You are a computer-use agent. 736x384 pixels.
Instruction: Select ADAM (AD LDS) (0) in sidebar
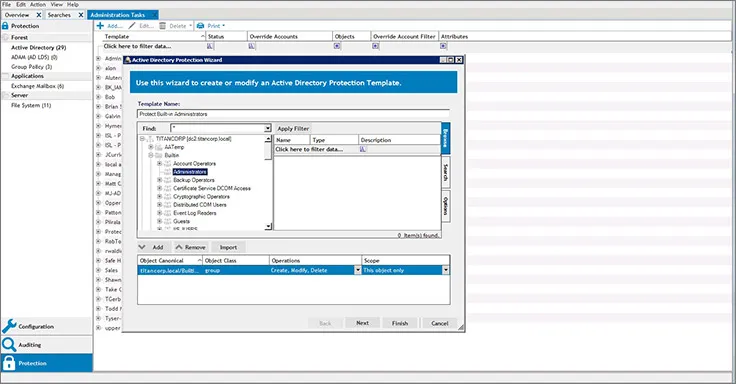click(34, 57)
